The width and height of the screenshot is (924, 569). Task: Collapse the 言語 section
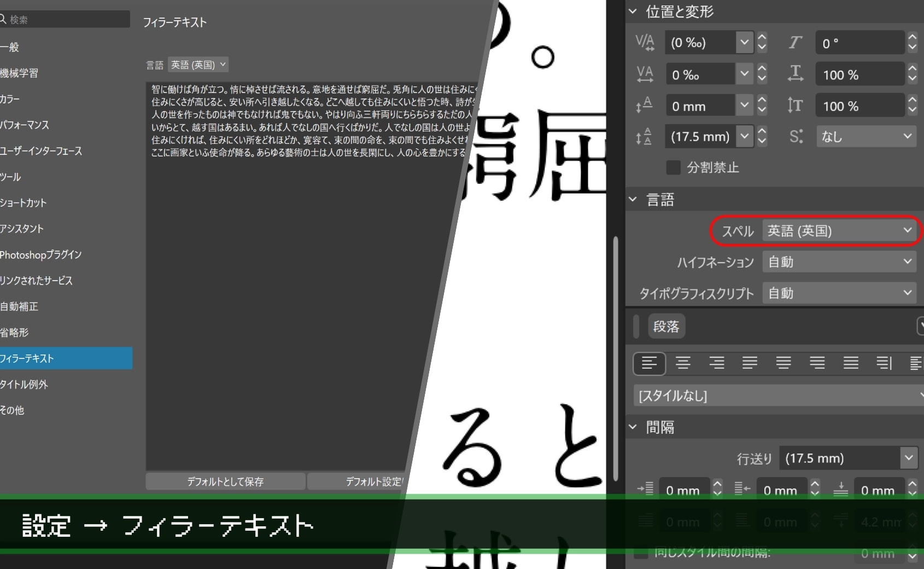(633, 200)
